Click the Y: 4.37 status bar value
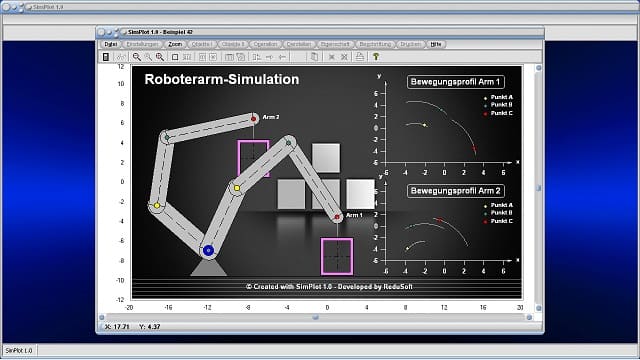The height and width of the screenshot is (360, 640). pos(149,327)
